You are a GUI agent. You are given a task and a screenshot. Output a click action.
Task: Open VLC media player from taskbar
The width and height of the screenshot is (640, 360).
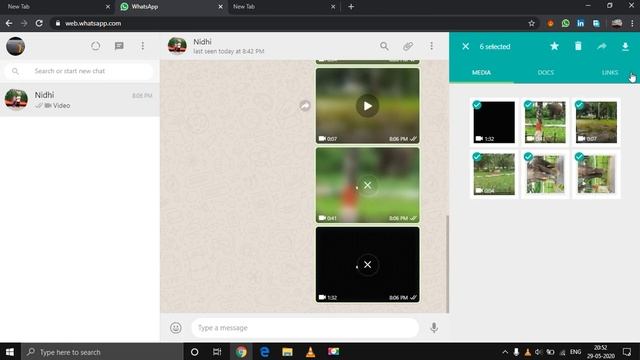(310, 352)
